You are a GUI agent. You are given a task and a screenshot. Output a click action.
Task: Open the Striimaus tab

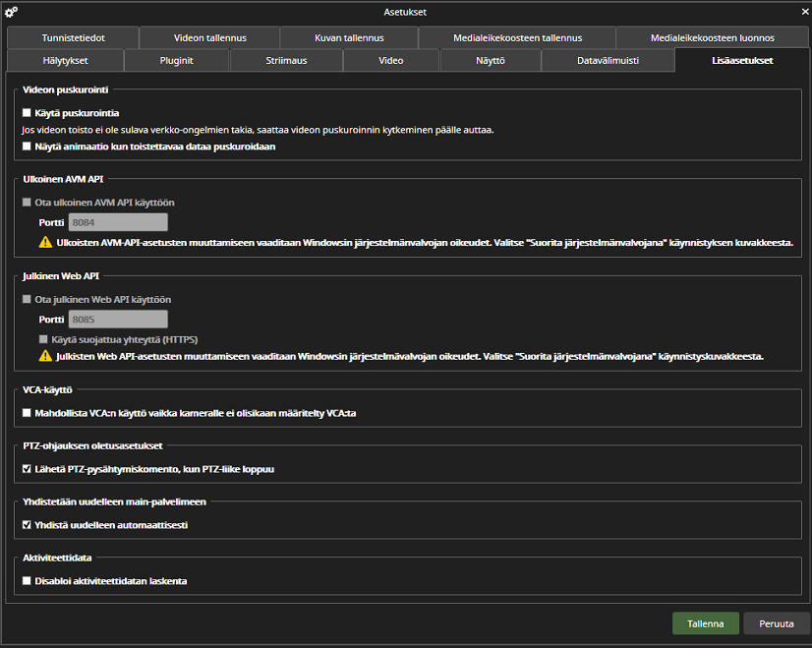pyautogui.click(x=286, y=61)
